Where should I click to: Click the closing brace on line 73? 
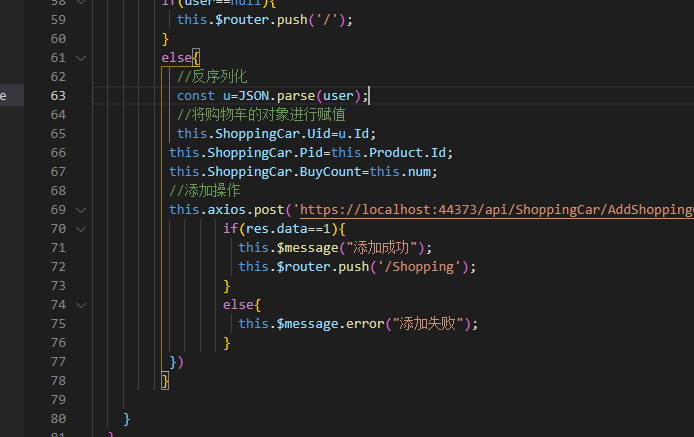tap(227, 286)
